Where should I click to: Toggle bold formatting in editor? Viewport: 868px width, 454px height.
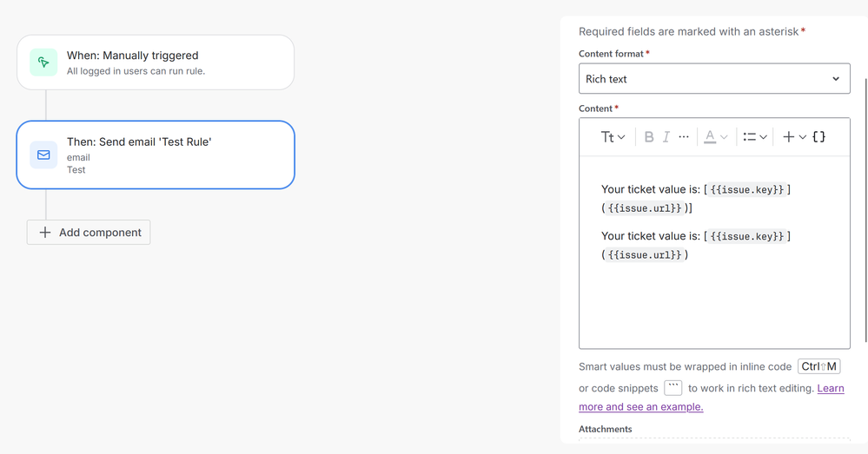[x=648, y=137]
